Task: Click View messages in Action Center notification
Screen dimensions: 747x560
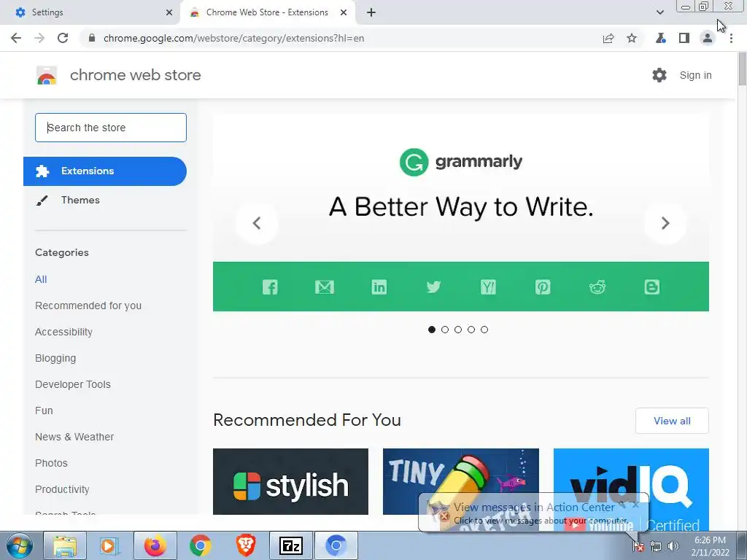Action: click(x=533, y=513)
